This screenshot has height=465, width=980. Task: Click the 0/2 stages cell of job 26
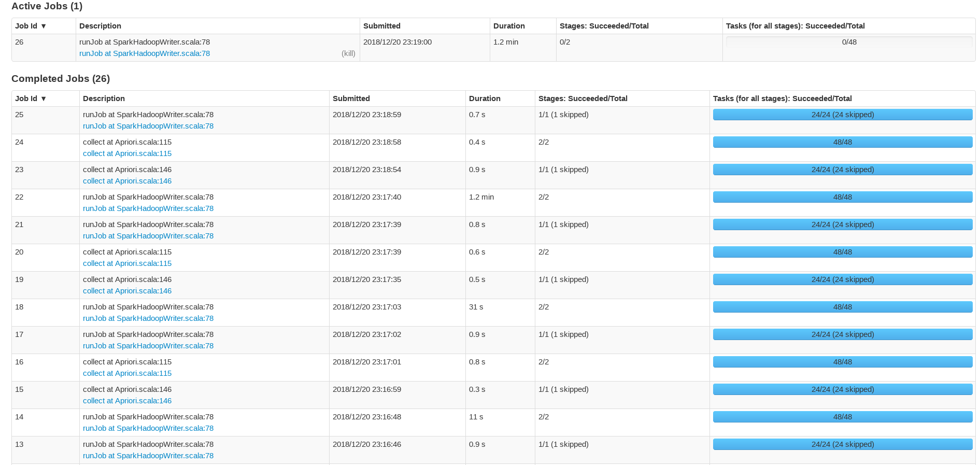pos(565,42)
